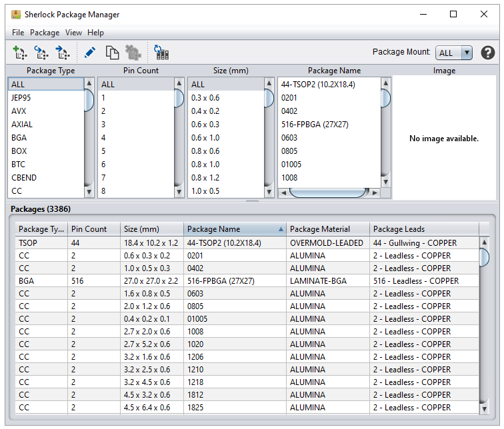Open the Package menu
Screen dimensions: 504x429
(45, 33)
